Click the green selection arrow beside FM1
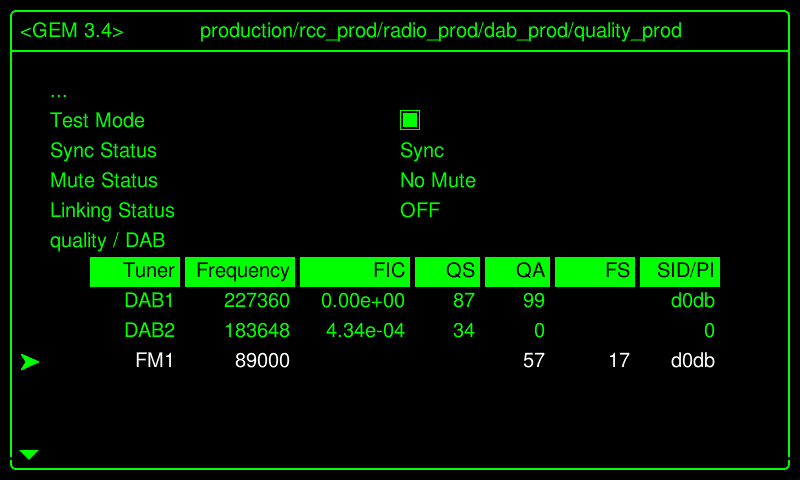Viewport: 800px width, 480px height. 30,361
